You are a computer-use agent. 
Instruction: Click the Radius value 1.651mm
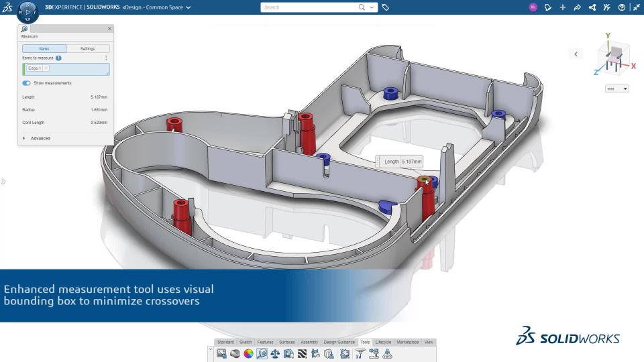click(99, 110)
